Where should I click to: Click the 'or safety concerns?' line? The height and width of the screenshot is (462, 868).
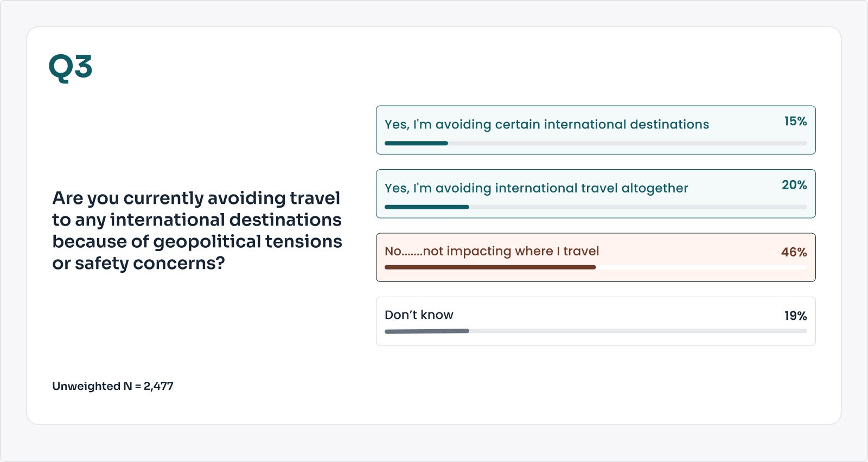(x=138, y=263)
